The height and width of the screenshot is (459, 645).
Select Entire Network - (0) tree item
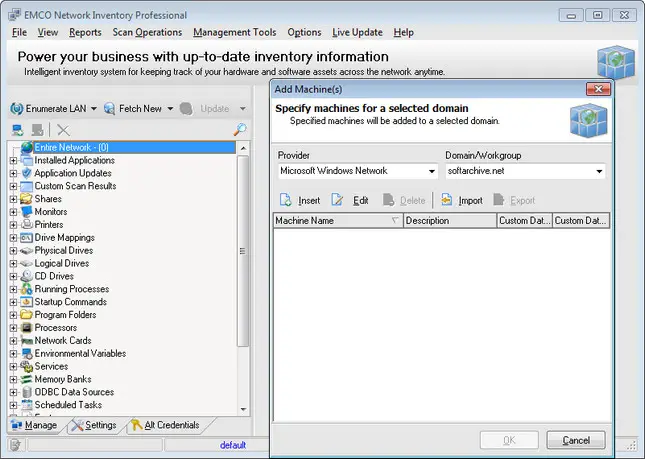point(135,147)
